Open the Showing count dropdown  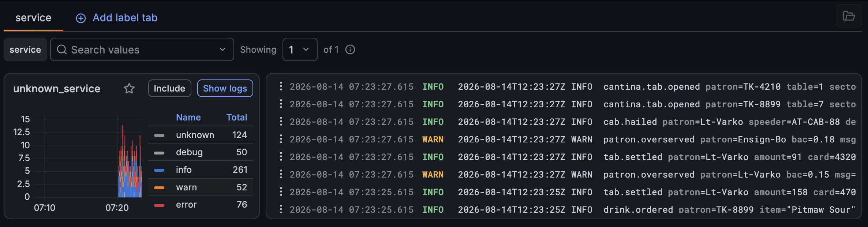pos(300,49)
